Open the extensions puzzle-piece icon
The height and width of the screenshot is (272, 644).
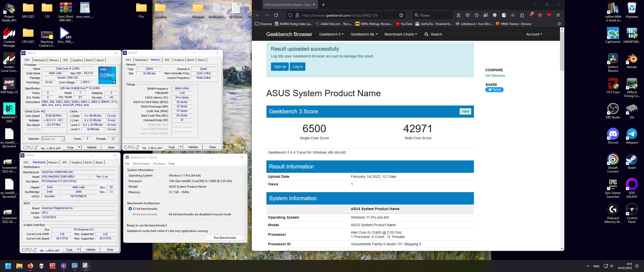(x=522, y=15)
